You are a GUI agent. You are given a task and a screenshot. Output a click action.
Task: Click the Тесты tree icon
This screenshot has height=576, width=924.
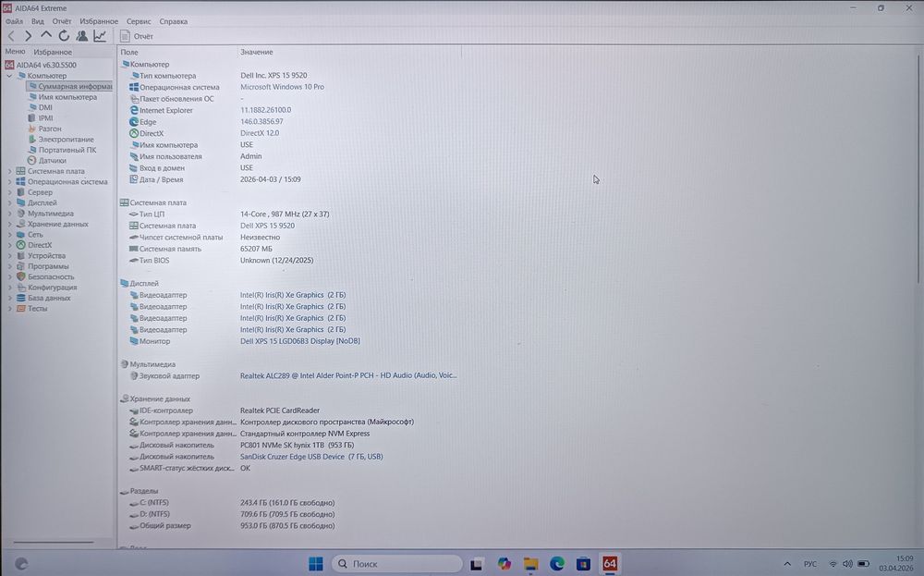[21, 308]
